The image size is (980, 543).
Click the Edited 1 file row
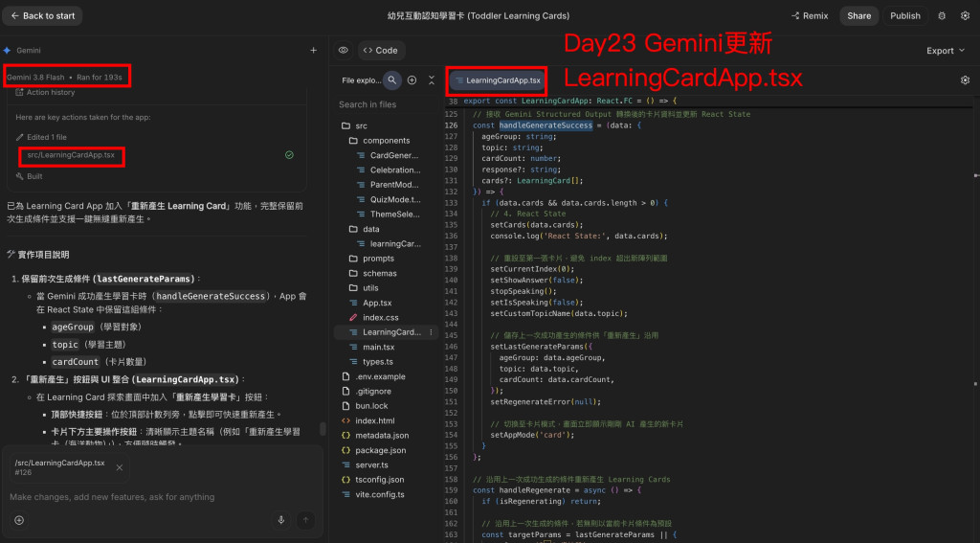point(41,137)
